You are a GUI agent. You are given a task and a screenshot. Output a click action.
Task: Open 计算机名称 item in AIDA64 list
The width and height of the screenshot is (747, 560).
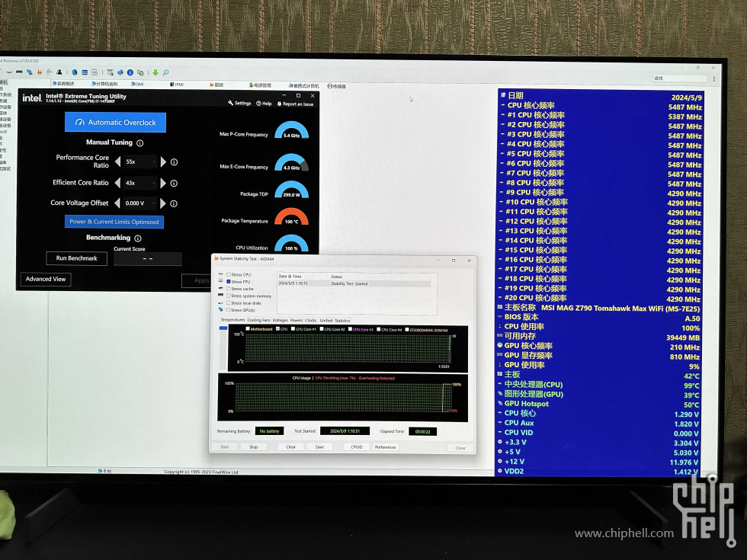pos(104,84)
